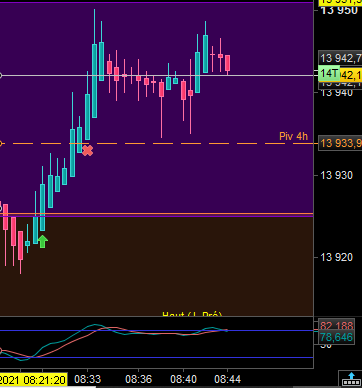
Task: Click the yellow 08:21:20 cursor time label
Action: (33, 379)
